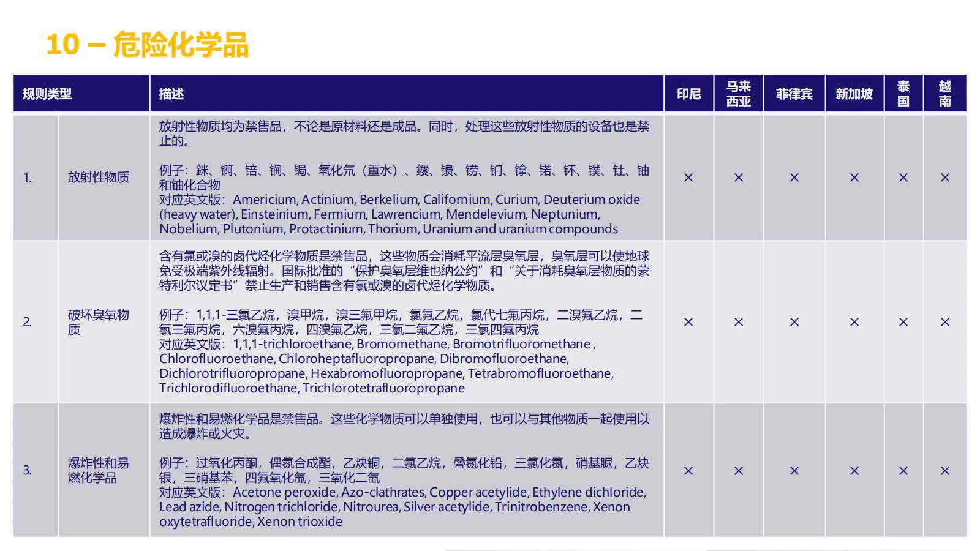The image size is (980, 551).
Task: Toggle the × mark under 越南 for 破坏臭氧物质
Action: (x=944, y=321)
